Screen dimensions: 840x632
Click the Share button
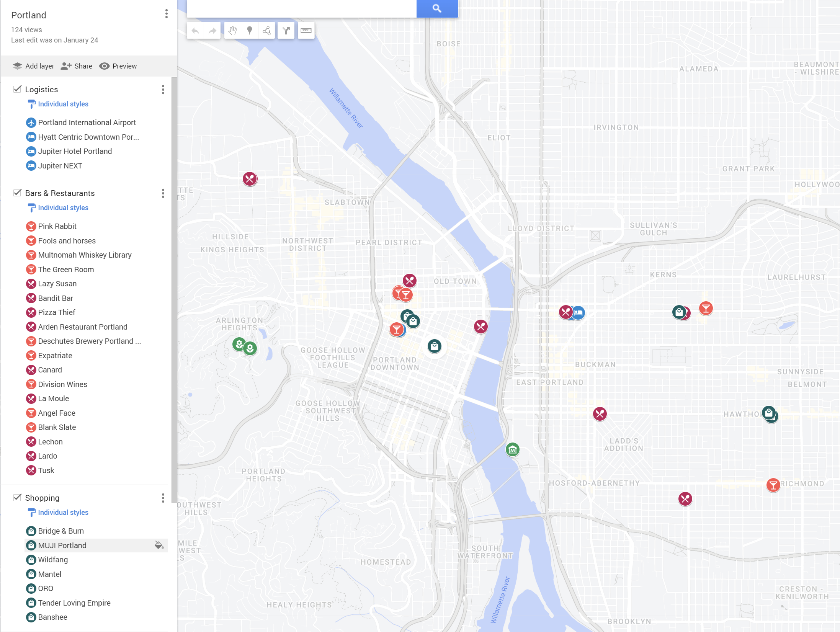(x=77, y=66)
